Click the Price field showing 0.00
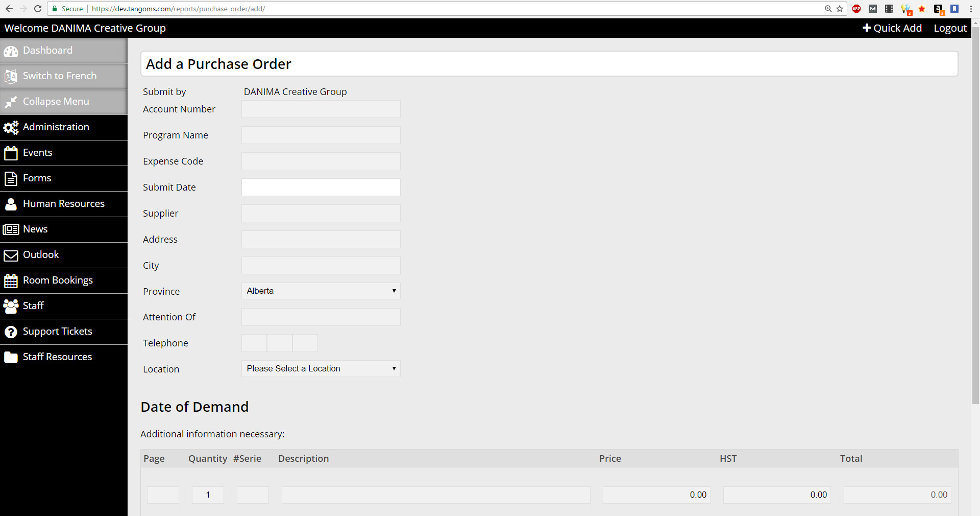 click(x=656, y=495)
